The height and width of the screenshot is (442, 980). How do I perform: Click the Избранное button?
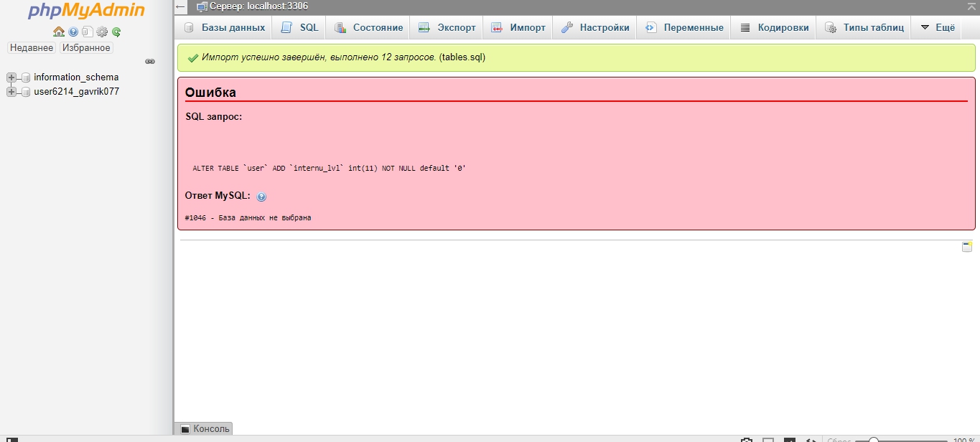pos(86,47)
